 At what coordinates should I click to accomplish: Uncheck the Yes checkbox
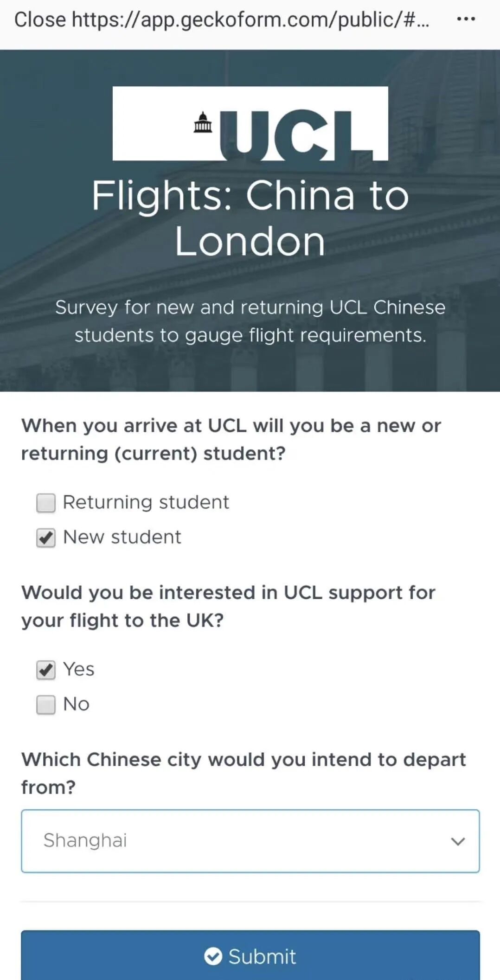[46, 670]
